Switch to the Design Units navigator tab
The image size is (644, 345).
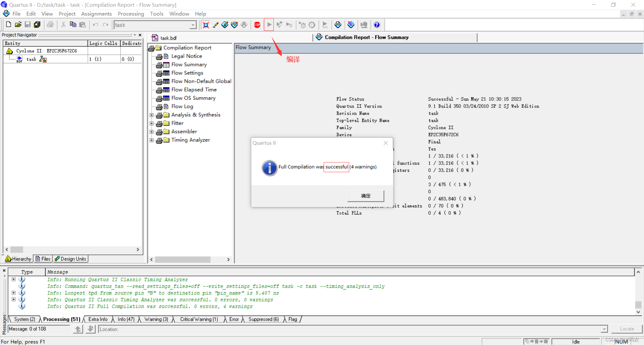[x=70, y=259]
